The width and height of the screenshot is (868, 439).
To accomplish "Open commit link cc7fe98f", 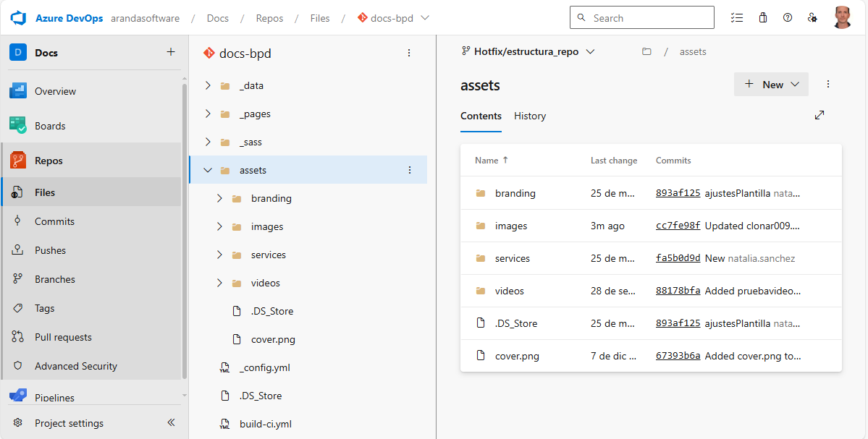I will coord(678,226).
